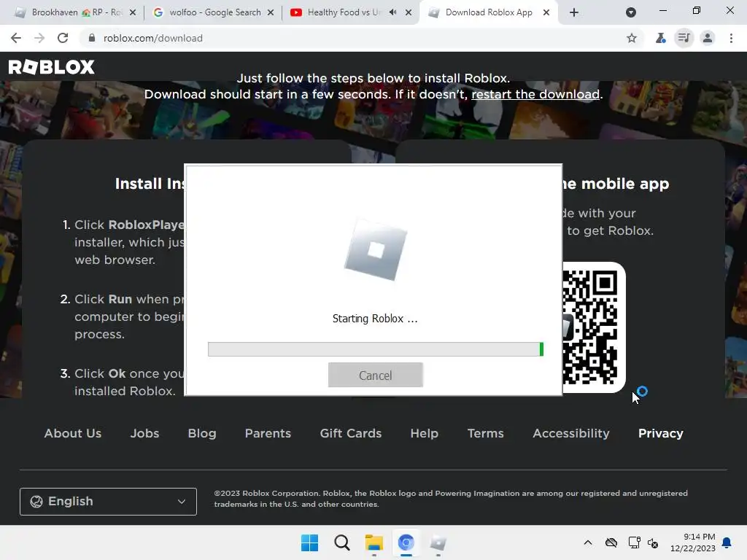Click the Roblox logo in installer dialog
The height and width of the screenshot is (560, 747).
click(x=376, y=249)
